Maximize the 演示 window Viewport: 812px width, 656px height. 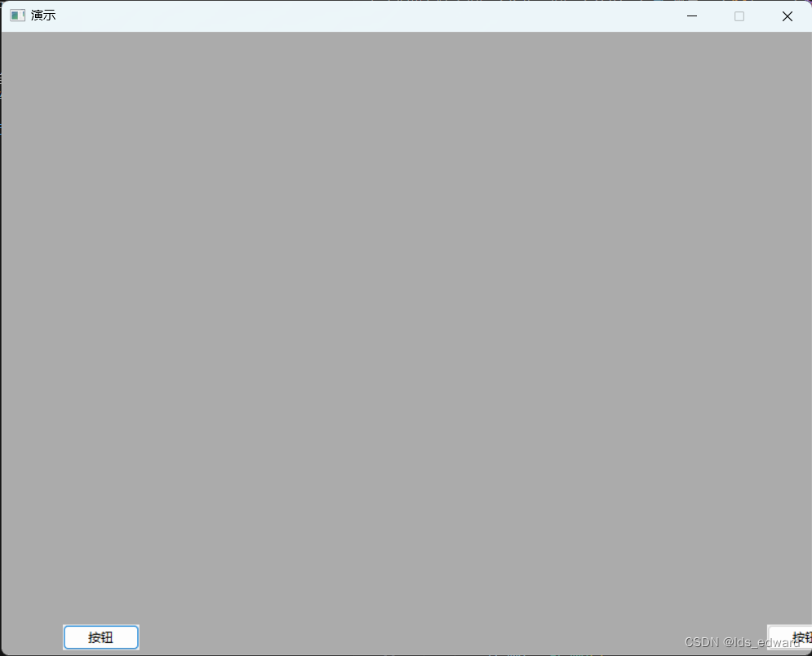click(x=739, y=16)
